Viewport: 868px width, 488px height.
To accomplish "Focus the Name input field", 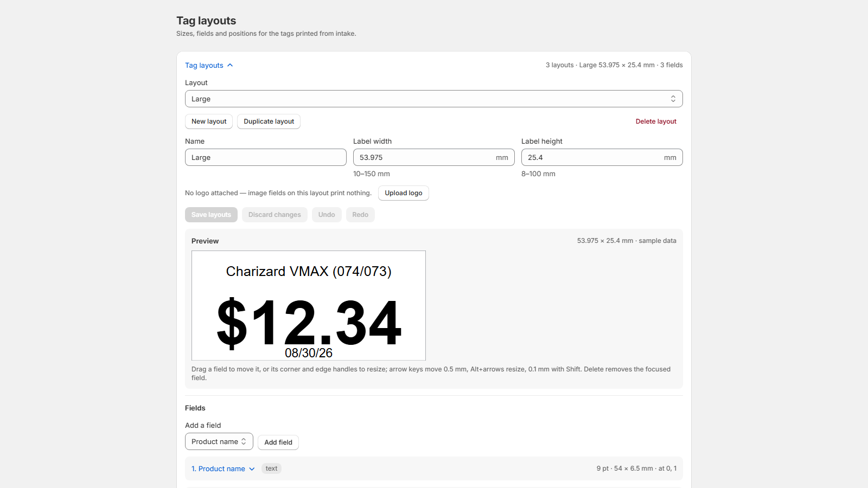I will click(x=266, y=157).
